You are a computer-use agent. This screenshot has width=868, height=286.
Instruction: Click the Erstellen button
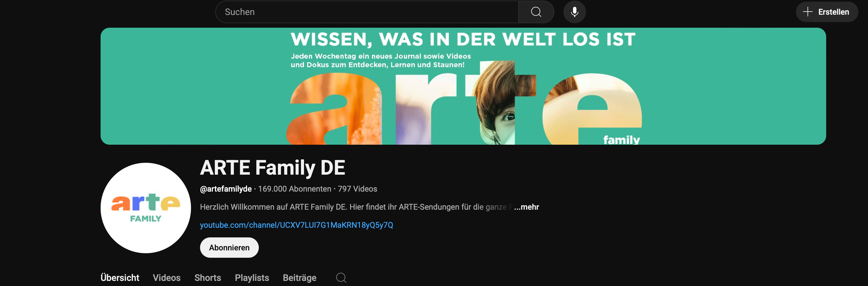point(826,12)
